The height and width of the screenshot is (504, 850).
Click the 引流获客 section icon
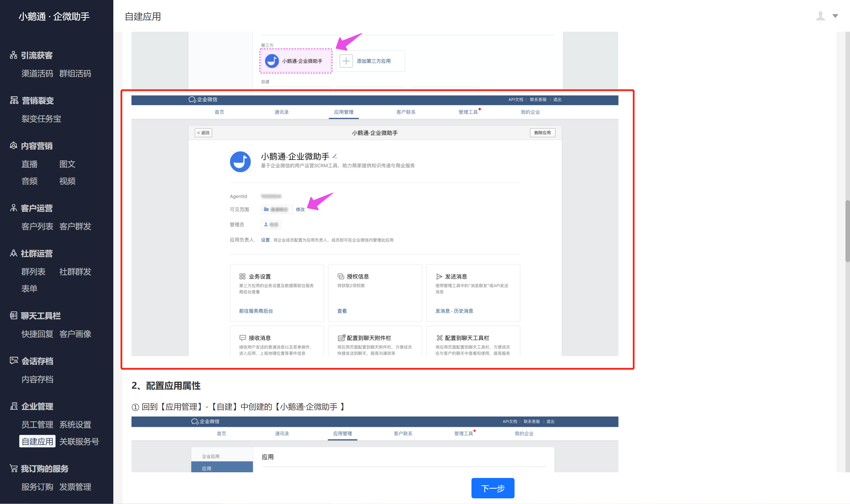(14, 55)
